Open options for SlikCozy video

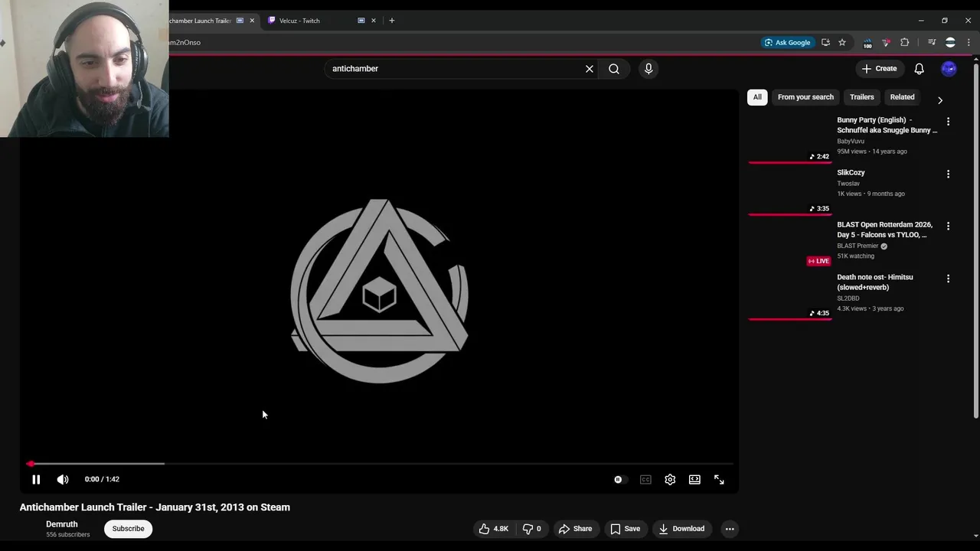click(948, 174)
